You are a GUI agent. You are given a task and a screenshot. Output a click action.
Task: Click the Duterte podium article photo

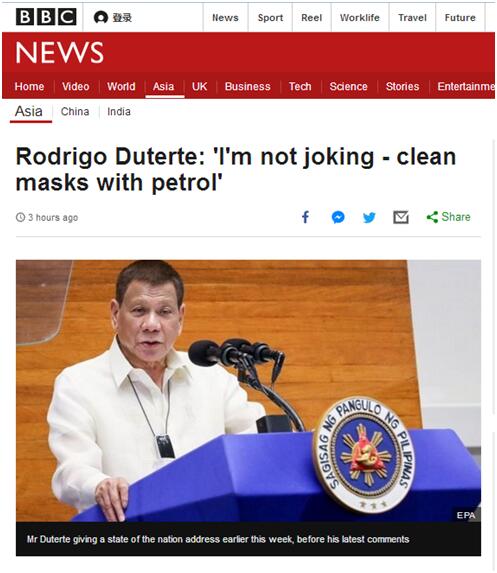(x=248, y=391)
